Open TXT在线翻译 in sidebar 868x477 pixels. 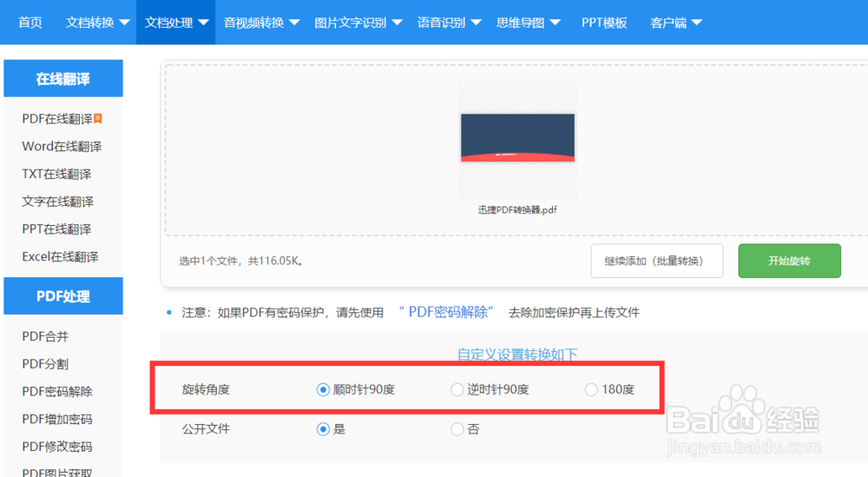56,174
